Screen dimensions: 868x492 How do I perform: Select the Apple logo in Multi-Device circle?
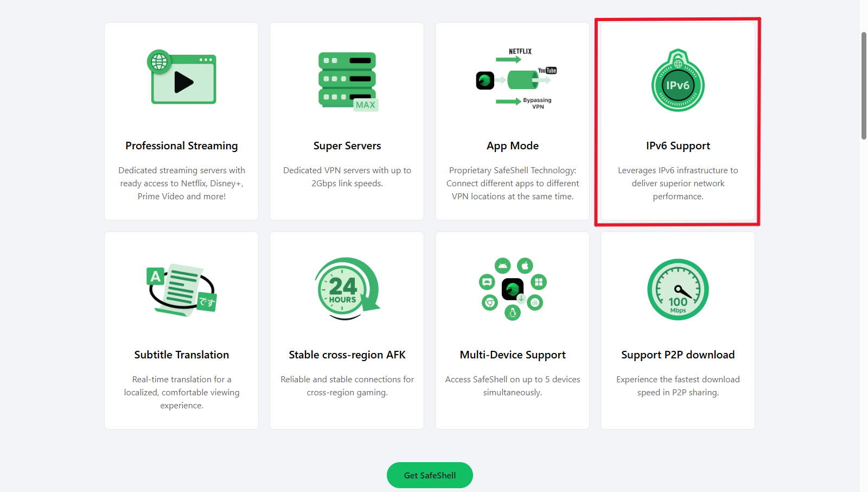(x=526, y=266)
